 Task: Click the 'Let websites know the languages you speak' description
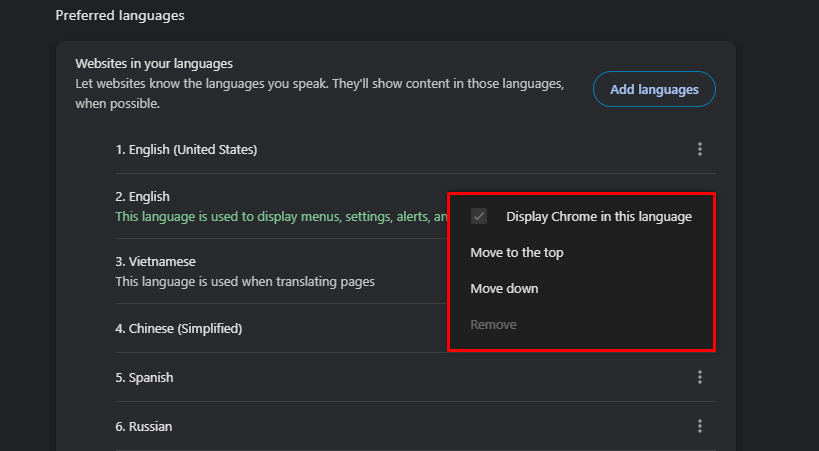[320, 94]
